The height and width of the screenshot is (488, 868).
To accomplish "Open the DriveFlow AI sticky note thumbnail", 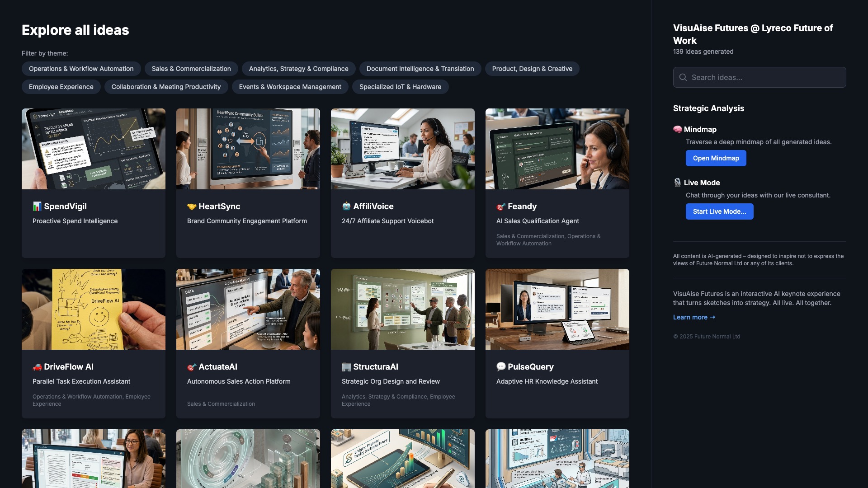I will coord(94,309).
